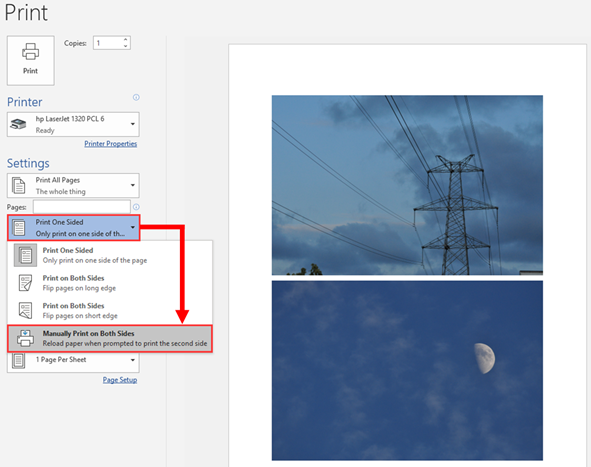
Task: Open the Page Setup link
Action: 120,380
